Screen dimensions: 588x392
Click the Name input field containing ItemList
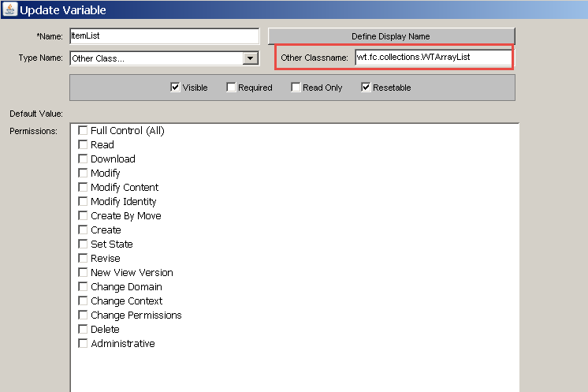coord(164,36)
